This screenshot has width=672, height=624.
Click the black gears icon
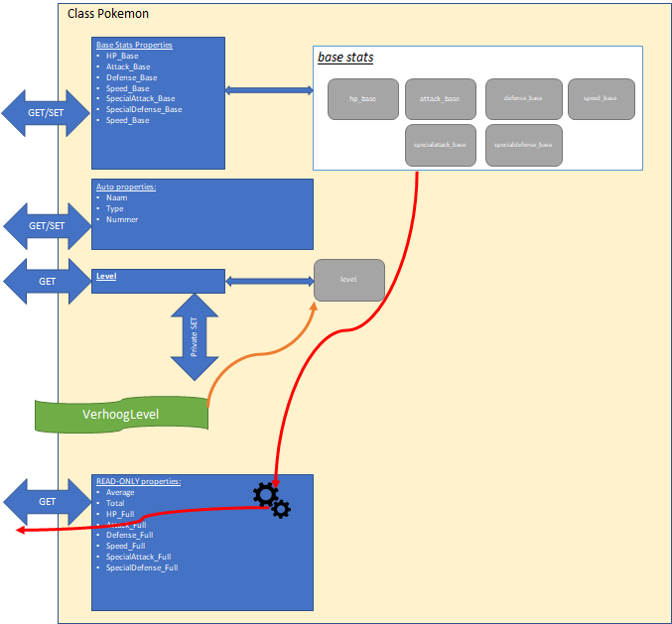pos(271,500)
